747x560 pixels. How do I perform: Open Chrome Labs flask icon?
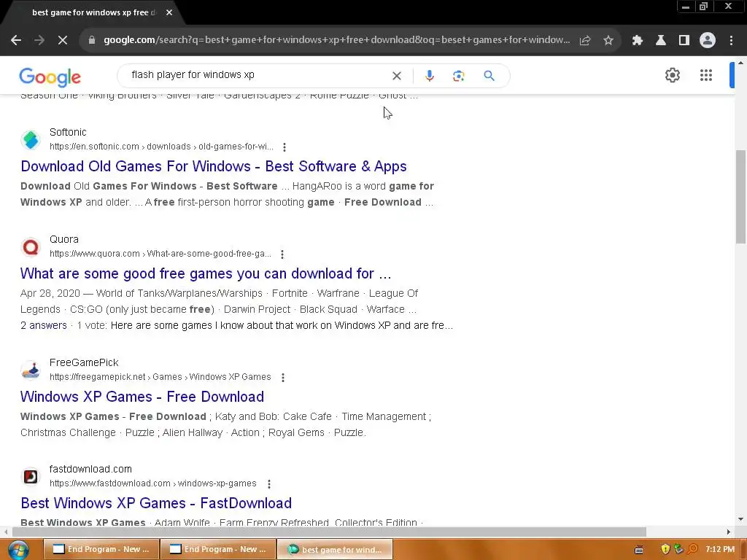pos(661,41)
